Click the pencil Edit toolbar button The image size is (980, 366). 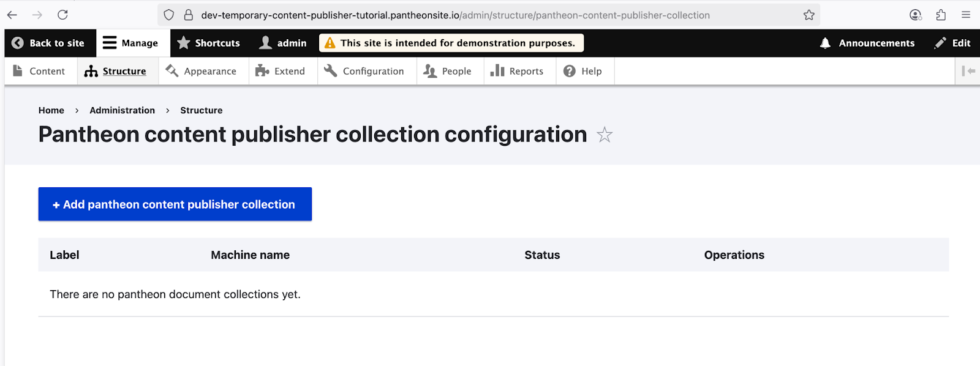(x=952, y=43)
